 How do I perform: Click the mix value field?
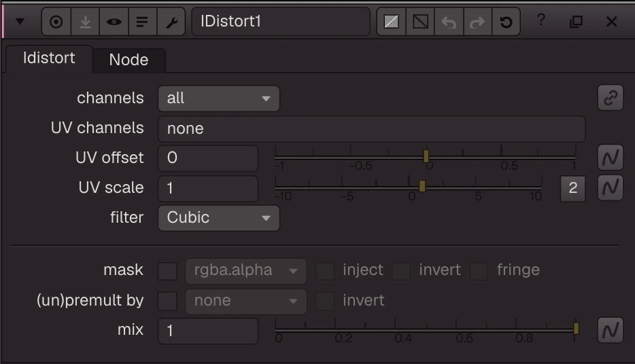click(x=208, y=331)
